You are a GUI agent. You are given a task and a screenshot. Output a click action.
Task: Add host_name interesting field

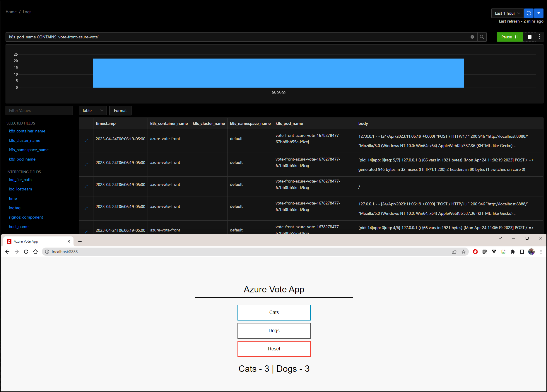(x=19, y=226)
